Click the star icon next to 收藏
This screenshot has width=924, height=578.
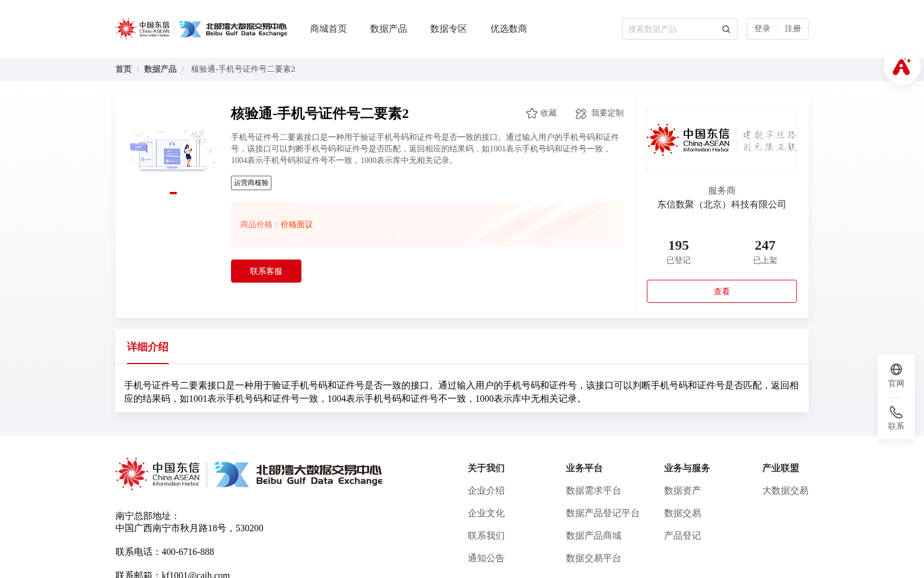coord(532,113)
